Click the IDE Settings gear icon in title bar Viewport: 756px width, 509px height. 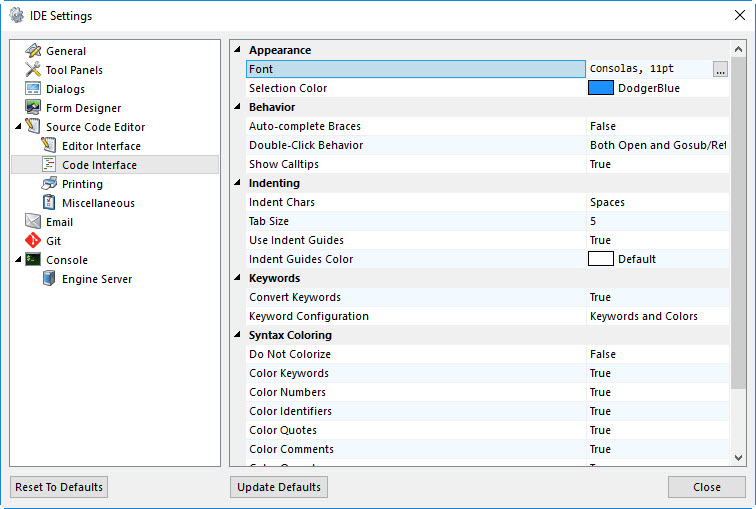16,15
